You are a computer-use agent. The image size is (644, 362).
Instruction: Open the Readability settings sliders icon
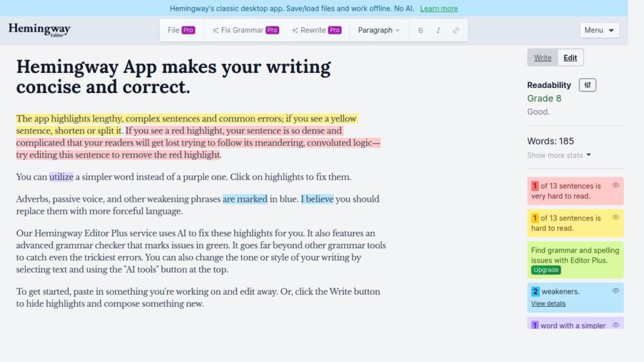point(587,84)
